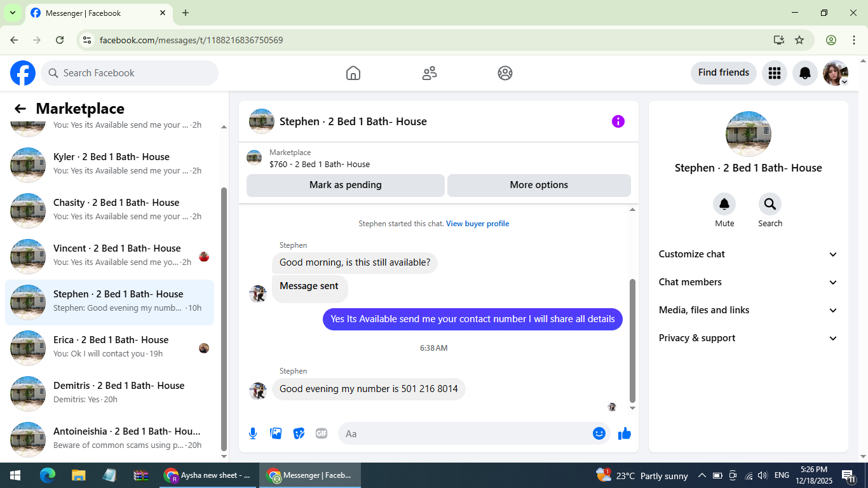Click the browser address bar URL
The height and width of the screenshot is (488, 868).
(191, 40)
